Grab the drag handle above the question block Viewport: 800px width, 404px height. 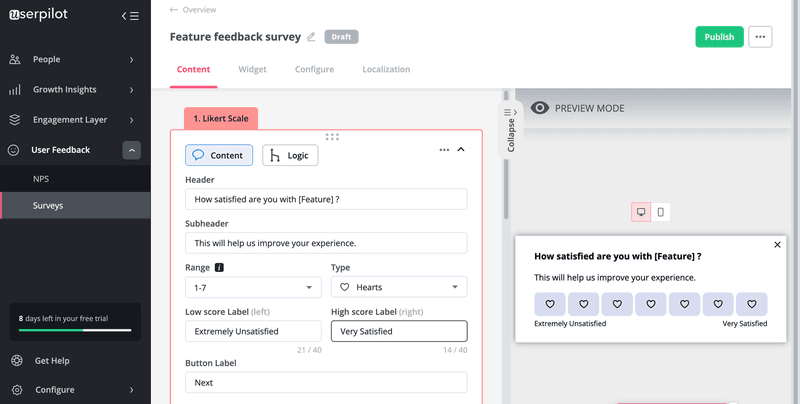pyautogui.click(x=332, y=136)
